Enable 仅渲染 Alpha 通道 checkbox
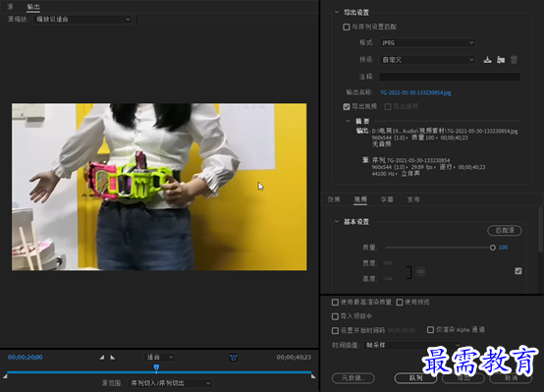Viewport: 544px width, 392px height. coord(430,329)
